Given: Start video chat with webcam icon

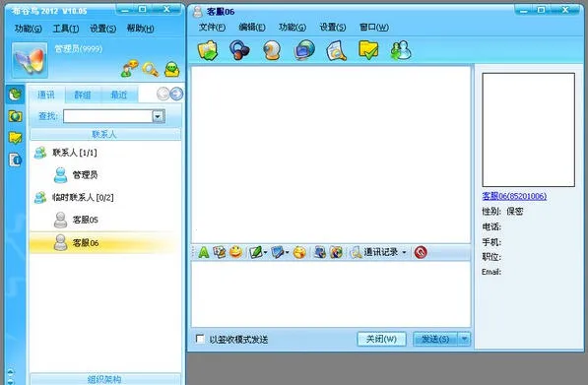Looking at the screenshot, I should [272, 50].
